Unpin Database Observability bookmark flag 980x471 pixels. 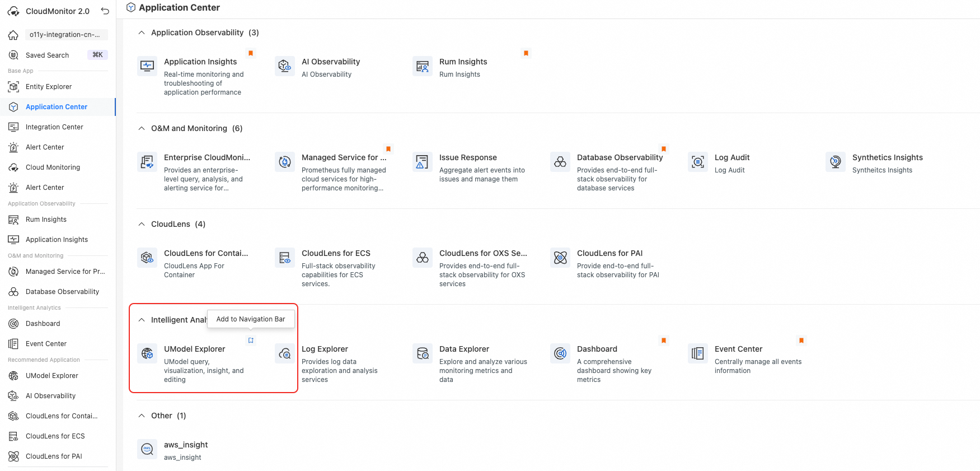(664, 149)
